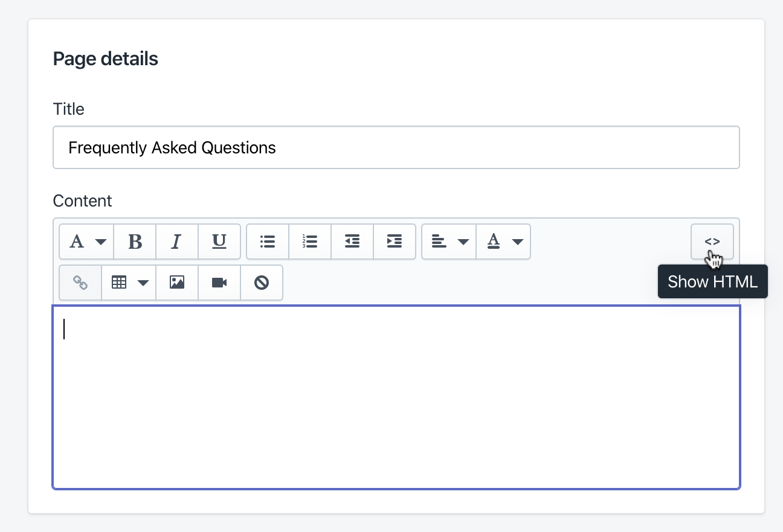
Task: Toggle bold formatting
Action: coord(135,242)
